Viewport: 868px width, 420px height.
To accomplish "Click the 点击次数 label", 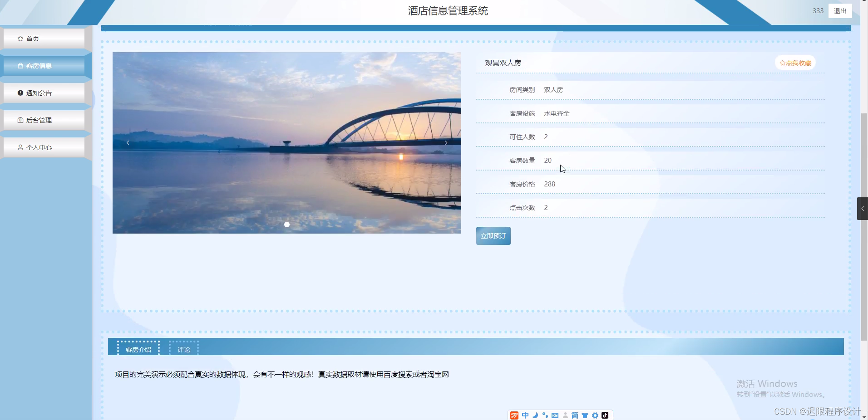I will [x=522, y=208].
